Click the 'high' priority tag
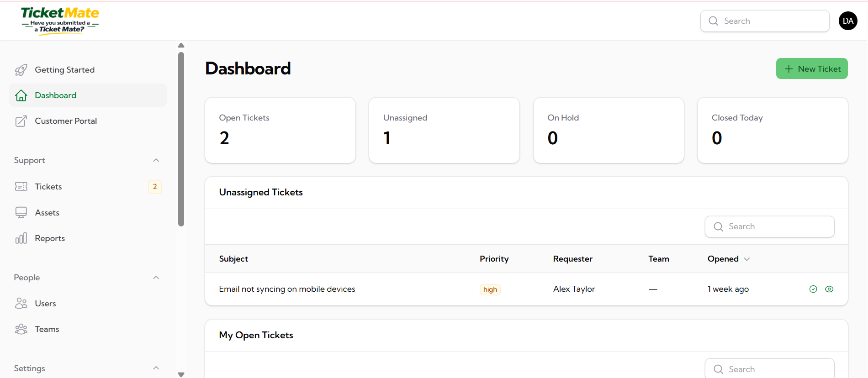The height and width of the screenshot is (378, 868). coord(490,289)
